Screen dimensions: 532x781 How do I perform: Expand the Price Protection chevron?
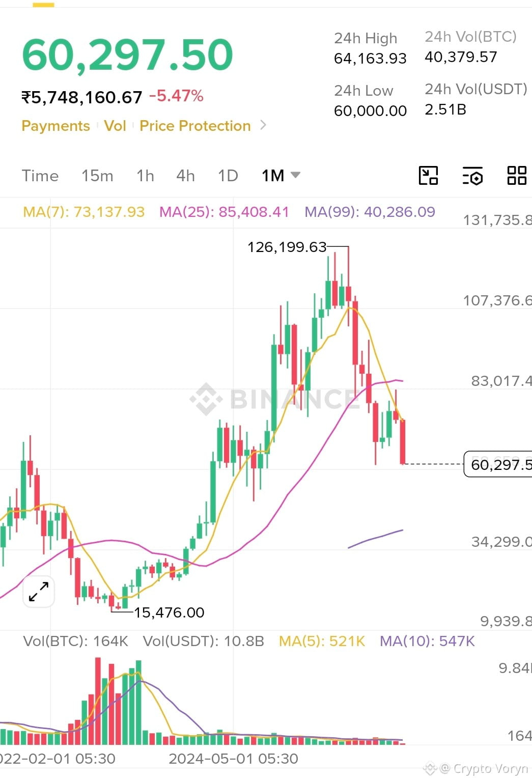(263, 125)
